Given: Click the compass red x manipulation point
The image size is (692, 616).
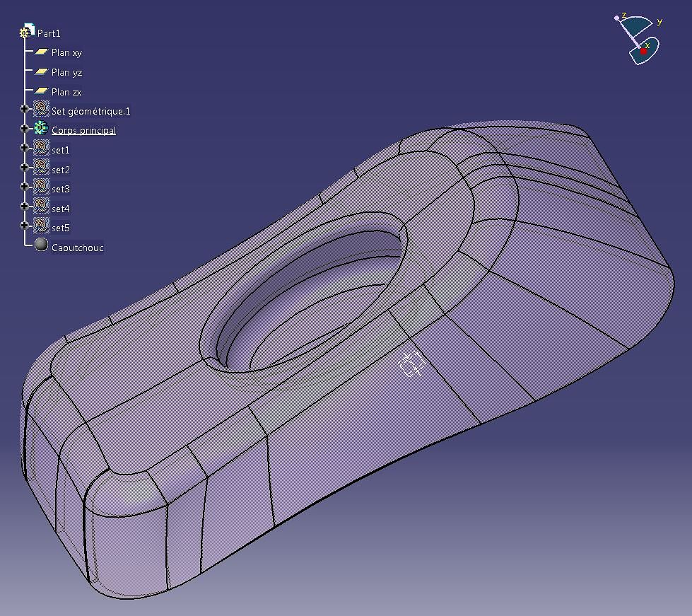Looking at the screenshot, I should [644, 51].
